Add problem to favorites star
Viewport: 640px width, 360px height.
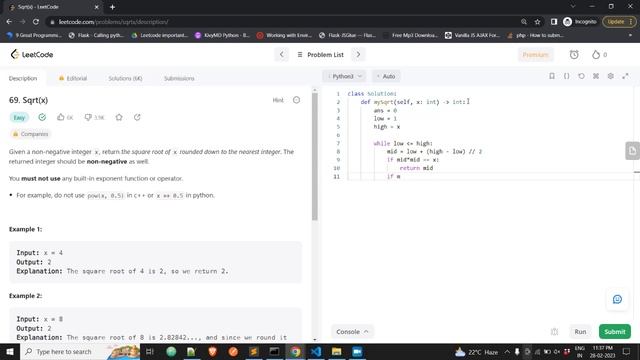point(119,117)
